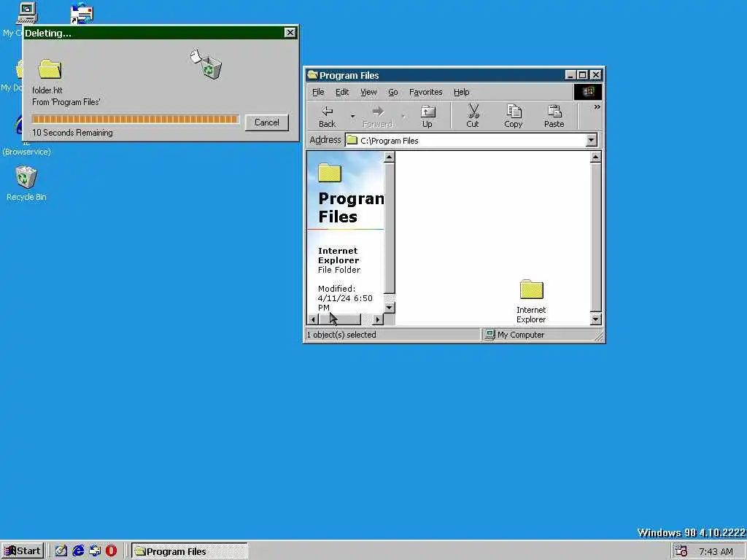
Task: Open the Favorites menu
Action: click(425, 92)
